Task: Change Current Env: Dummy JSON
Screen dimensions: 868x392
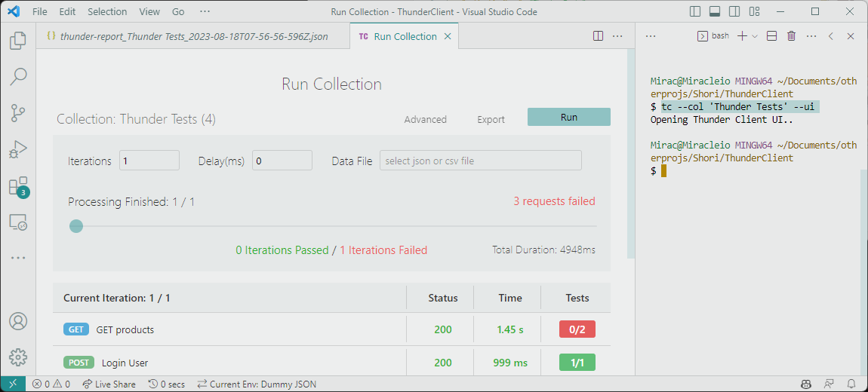Action: point(257,384)
